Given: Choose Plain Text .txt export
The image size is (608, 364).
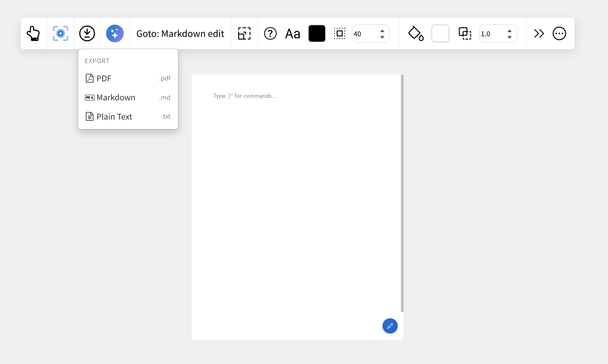Looking at the screenshot, I should 128,117.
